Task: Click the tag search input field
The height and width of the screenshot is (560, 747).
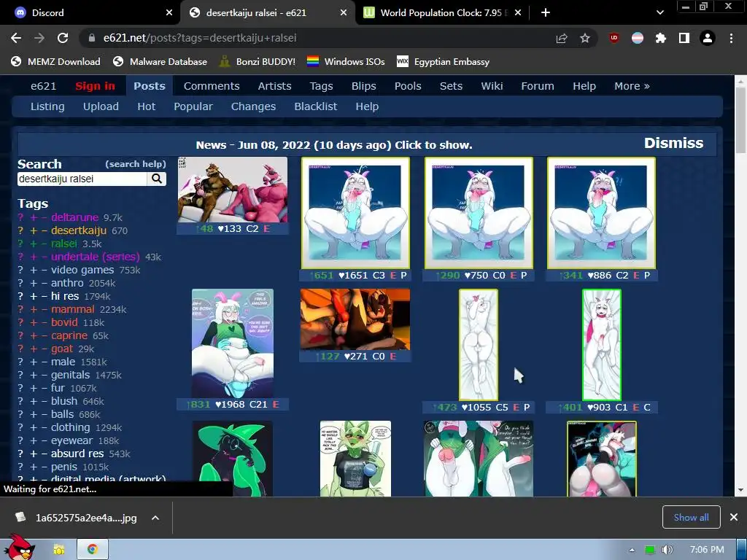Action: tap(82, 179)
